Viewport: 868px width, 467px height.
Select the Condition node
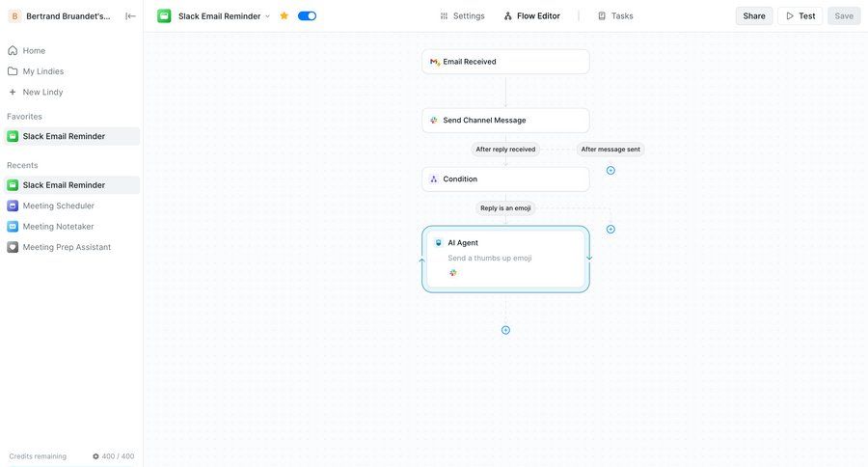click(x=505, y=179)
